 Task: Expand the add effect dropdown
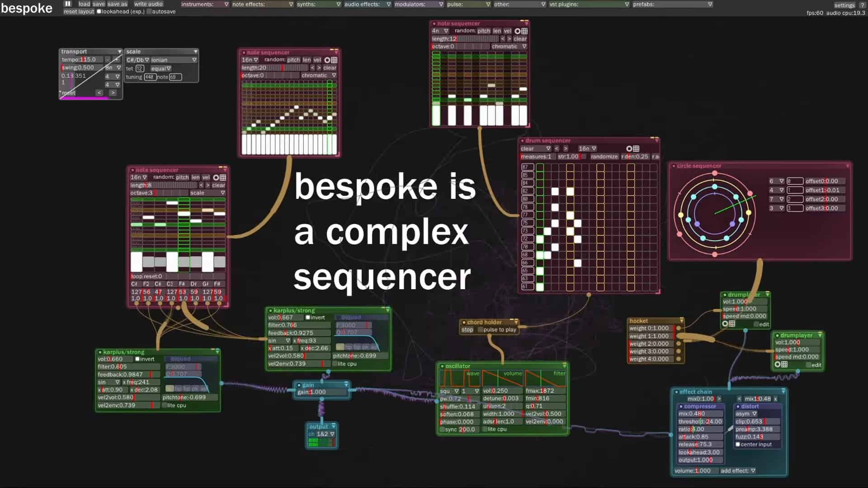(x=738, y=471)
